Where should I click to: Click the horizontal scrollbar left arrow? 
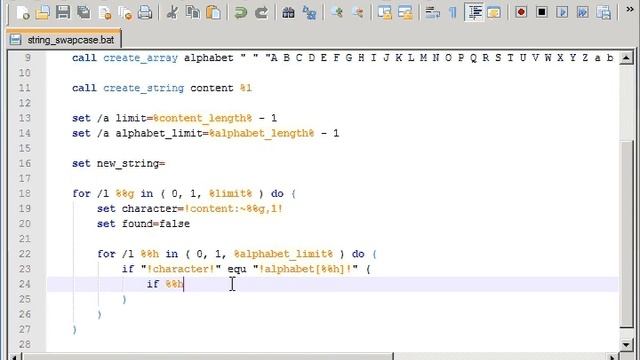pos(14,357)
